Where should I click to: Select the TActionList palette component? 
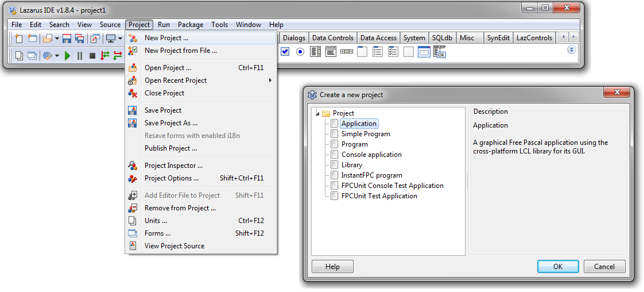tap(440, 51)
